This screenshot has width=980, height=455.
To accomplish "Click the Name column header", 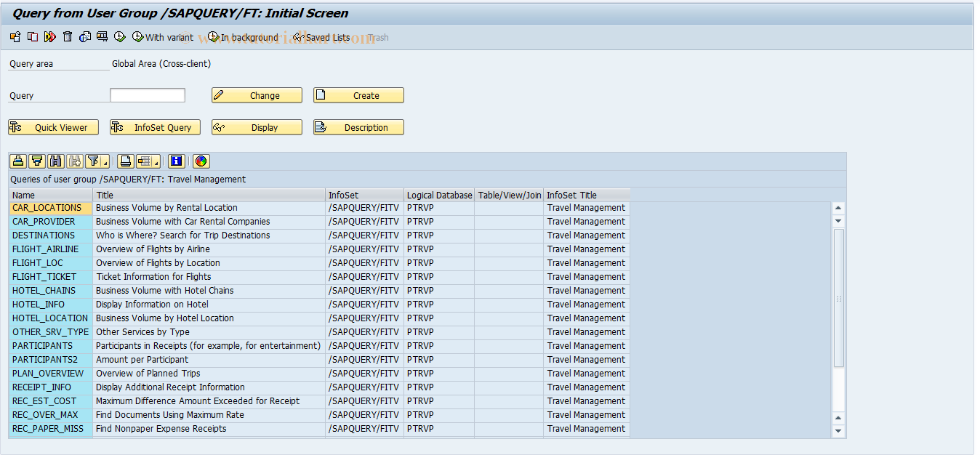I will (51, 195).
